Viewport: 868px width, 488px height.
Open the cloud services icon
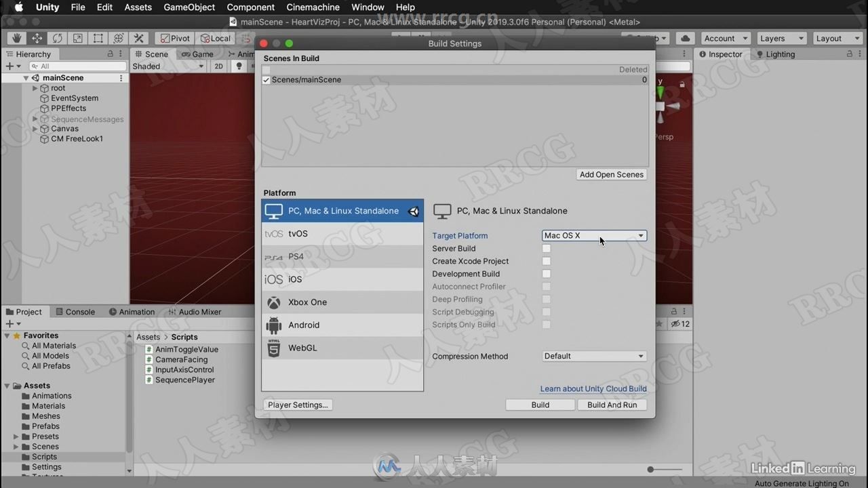686,39
